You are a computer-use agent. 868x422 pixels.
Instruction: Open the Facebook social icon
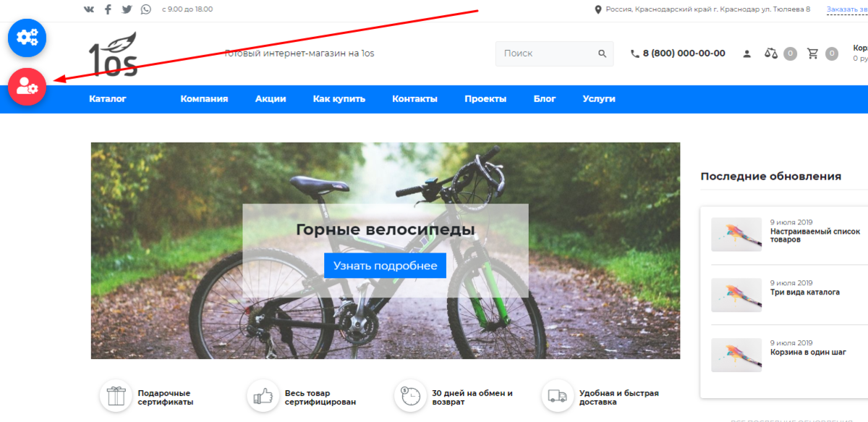pos(109,9)
